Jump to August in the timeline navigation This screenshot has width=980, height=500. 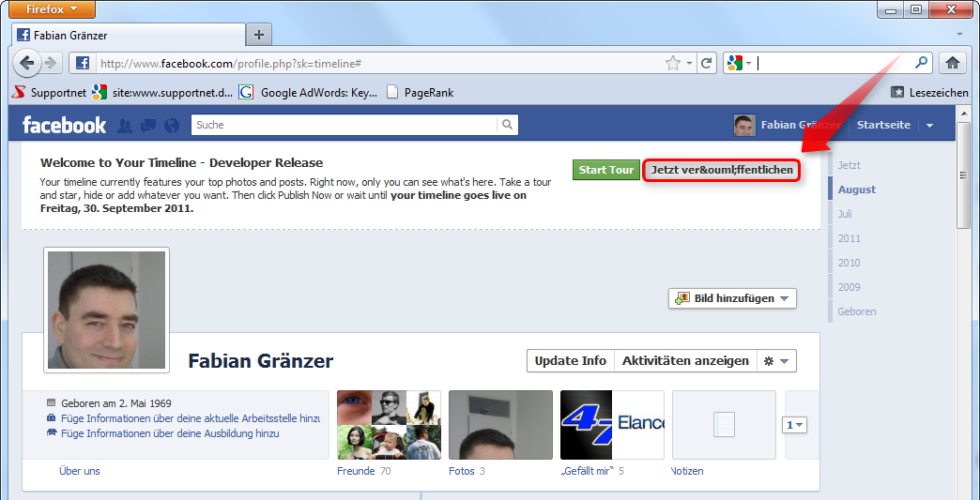coord(857,189)
